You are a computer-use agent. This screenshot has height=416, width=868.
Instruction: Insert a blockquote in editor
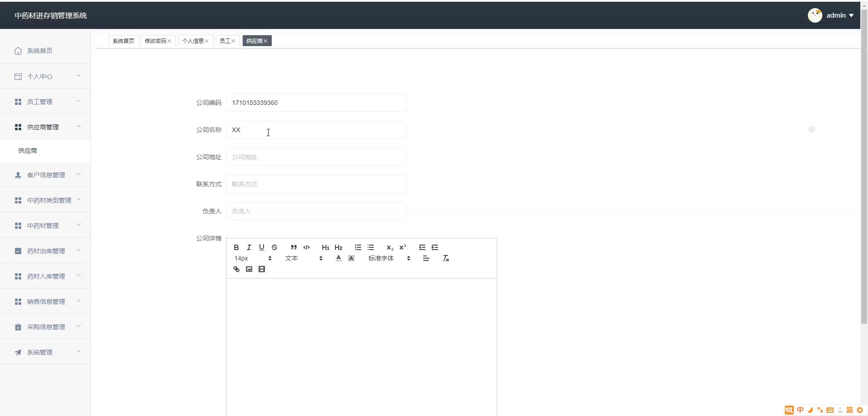coord(294,247)
